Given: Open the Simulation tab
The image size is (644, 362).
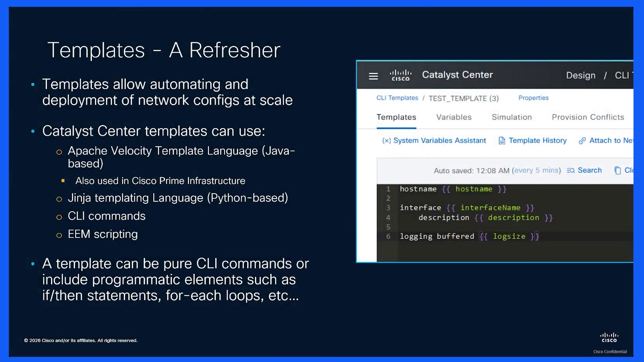Looking at the screenshot, I should click(512, 117).
